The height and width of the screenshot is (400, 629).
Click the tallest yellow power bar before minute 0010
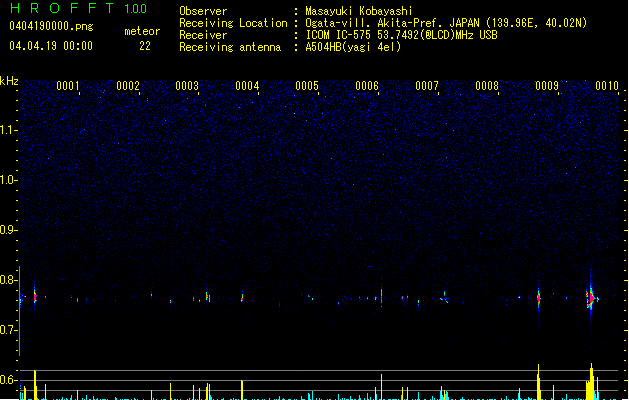tap(591, 382)
